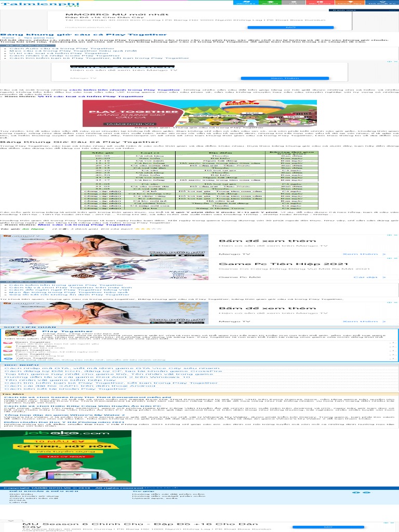Click Cài đặt arrow in Game Pc Tiên Hiệp ad
Viewport: 399px width, 532px height.
point(369,277)
